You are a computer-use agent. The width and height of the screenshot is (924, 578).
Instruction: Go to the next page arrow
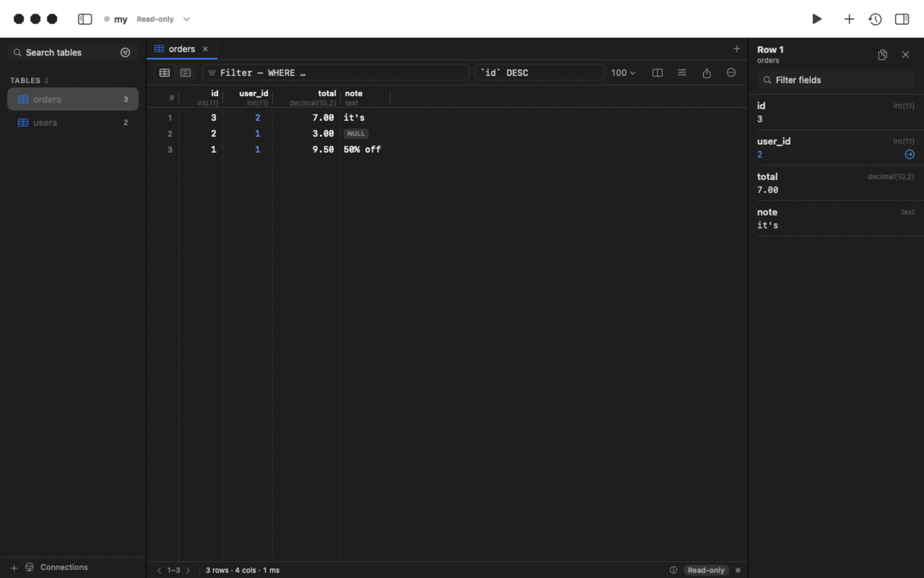pyautogui.click(x=188, y=570)
